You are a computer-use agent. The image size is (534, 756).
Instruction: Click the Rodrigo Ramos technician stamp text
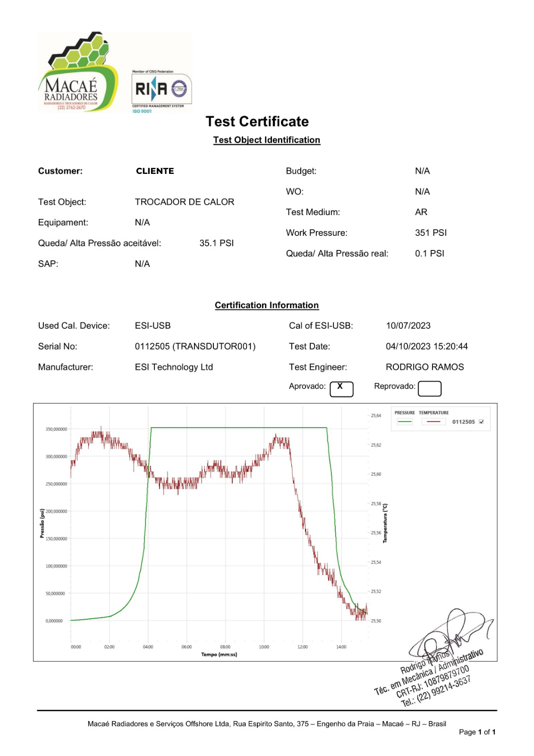click(430, 680)
